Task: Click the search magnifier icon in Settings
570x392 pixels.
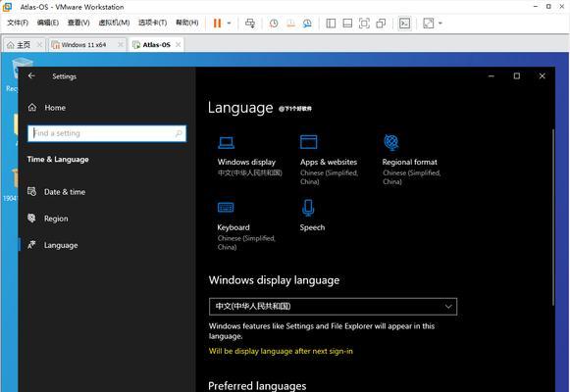Action: point(179,133)
